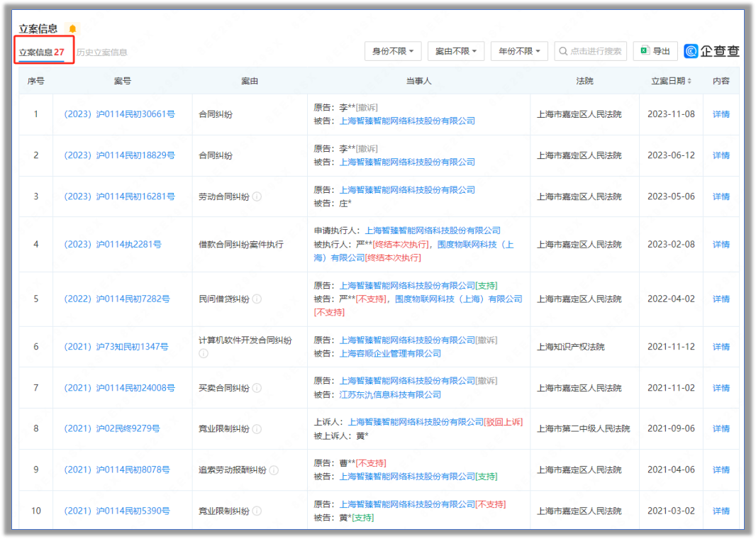Open the 身份不限 dropdown filter

393,51
